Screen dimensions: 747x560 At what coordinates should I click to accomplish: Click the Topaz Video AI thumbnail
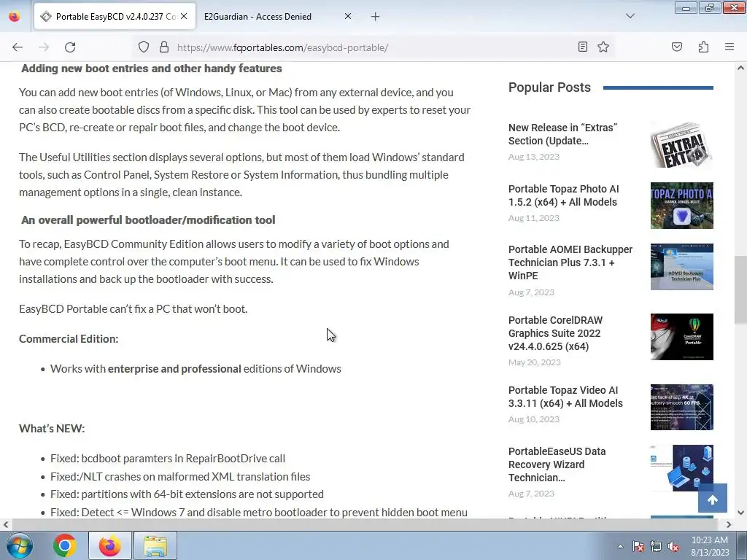682,407
